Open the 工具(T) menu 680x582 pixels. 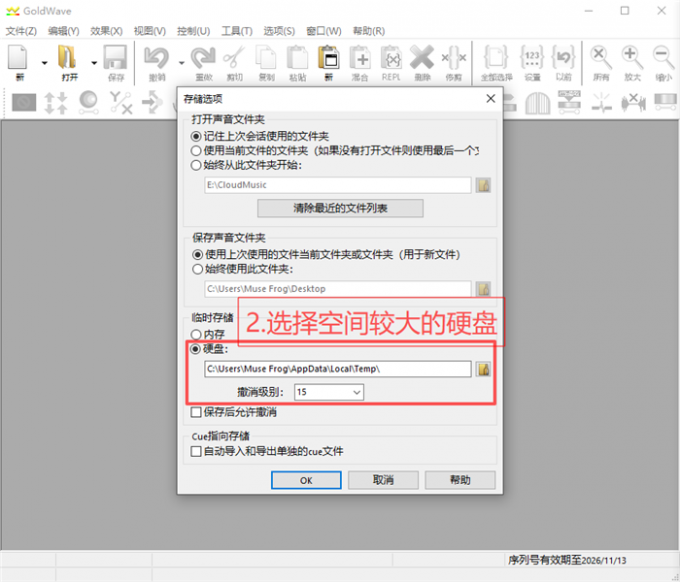coord(237,31)
